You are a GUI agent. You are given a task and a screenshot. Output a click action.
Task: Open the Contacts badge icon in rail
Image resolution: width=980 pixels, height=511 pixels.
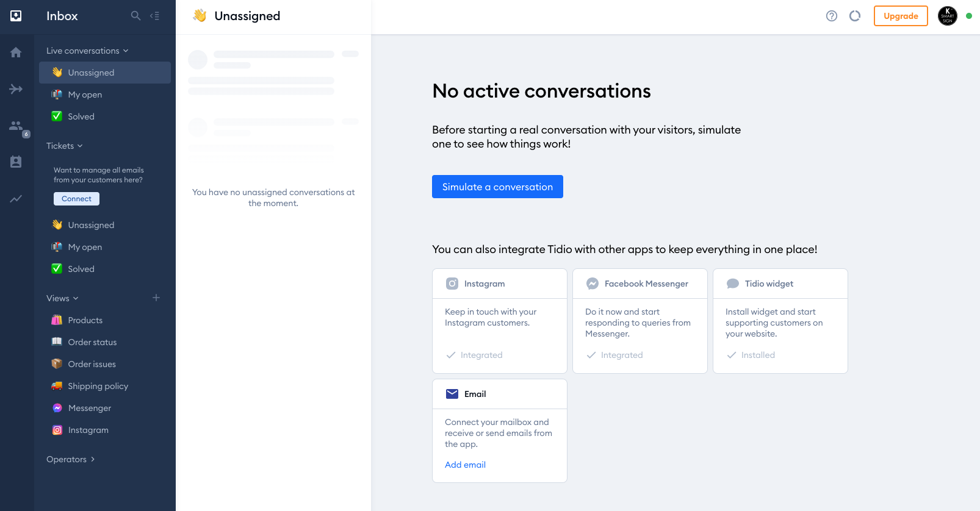pos(16,162)
